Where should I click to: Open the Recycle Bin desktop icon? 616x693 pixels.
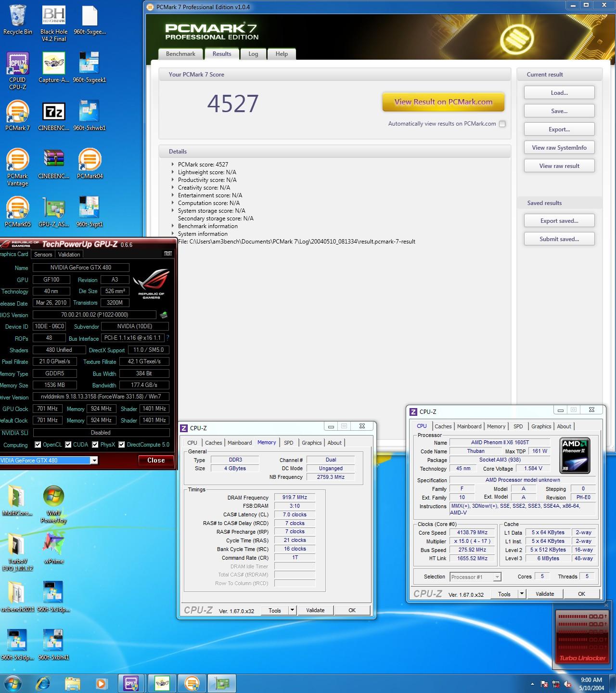coord(18,20)
